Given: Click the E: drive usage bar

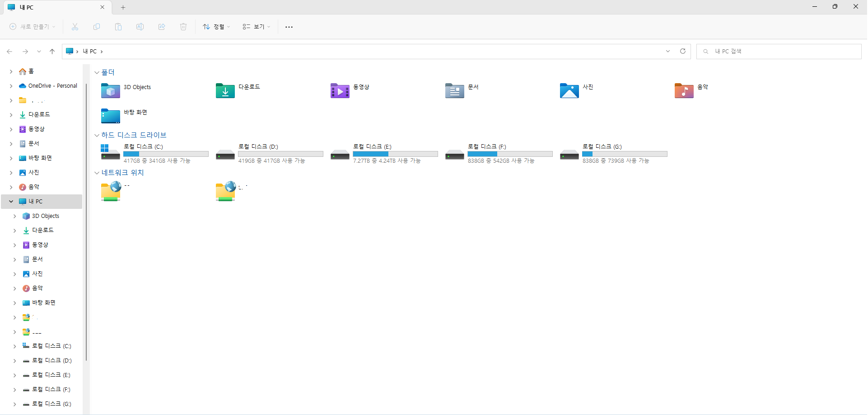Looking at the screenshot, I should pos(395,154).
